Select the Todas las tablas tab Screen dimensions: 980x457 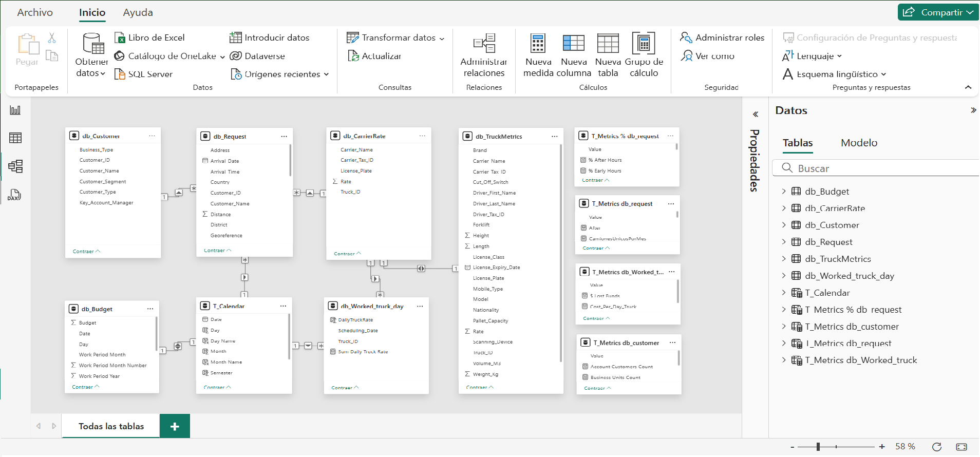click(x=111, y=426)
